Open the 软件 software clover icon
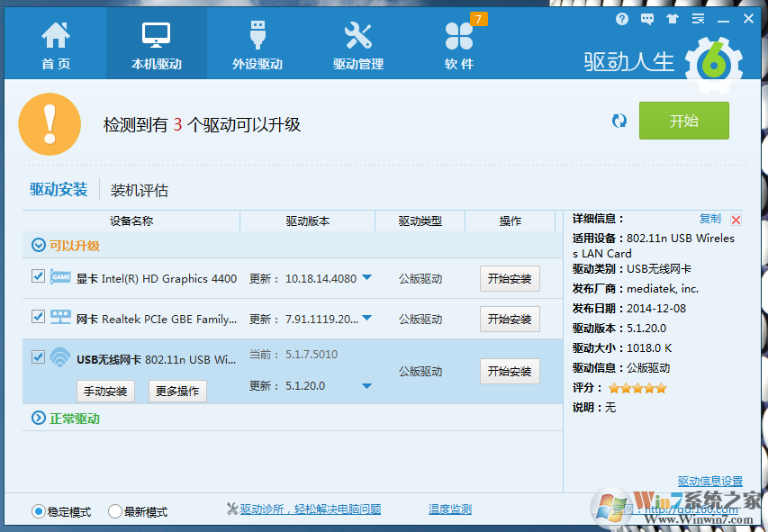768x532 pixels. [459, 45]
